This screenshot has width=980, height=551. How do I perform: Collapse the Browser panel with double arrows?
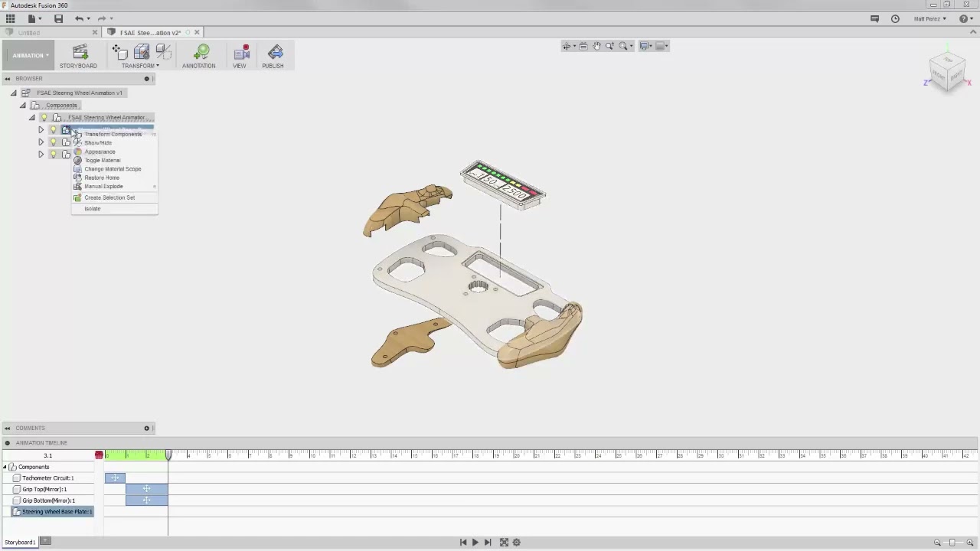[x=7, y=79]
